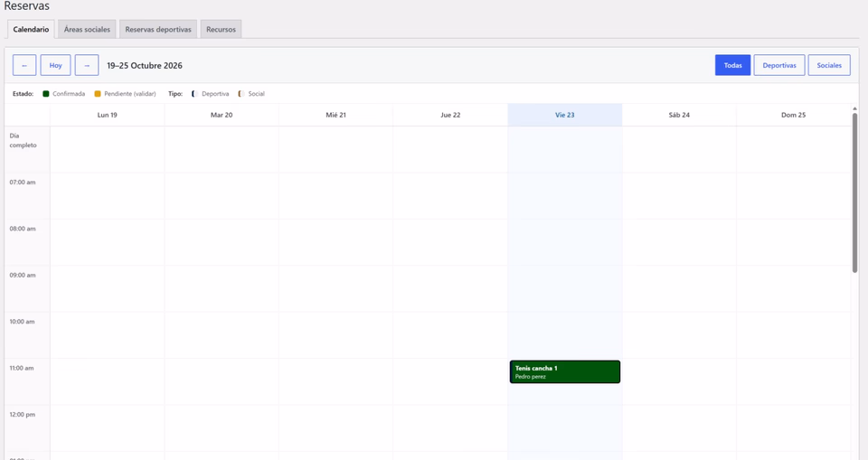Go to next week with right arrow
868x460 pixels.
(x=87, y=65)
